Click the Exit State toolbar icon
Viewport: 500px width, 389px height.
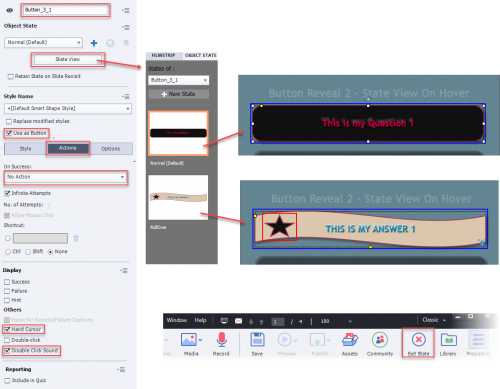click(x=418, y=340)
